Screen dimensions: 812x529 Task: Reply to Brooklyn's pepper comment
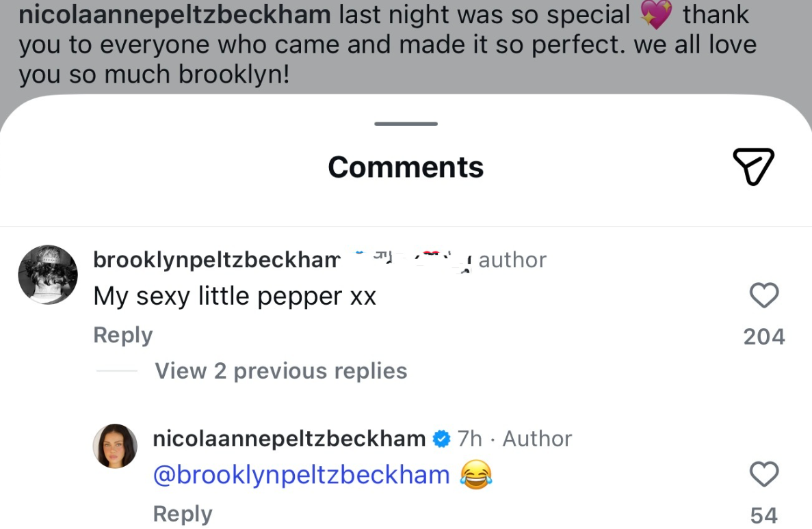[122, 335]
